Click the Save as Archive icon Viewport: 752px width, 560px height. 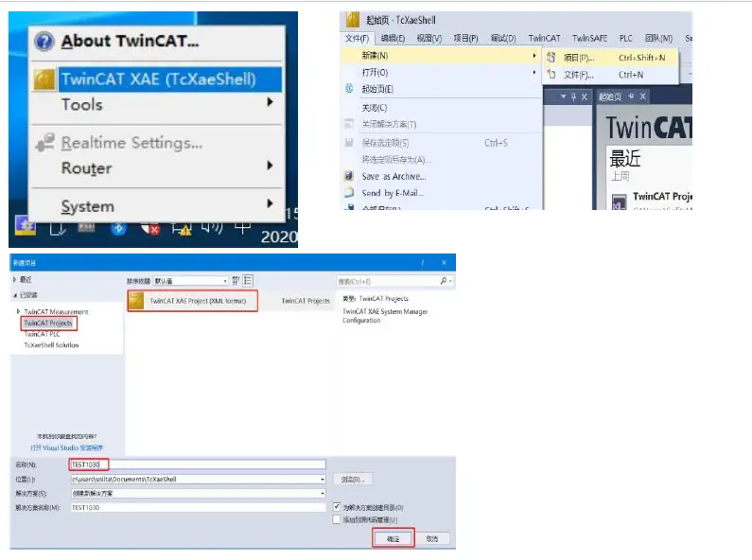tap(349, 176)
